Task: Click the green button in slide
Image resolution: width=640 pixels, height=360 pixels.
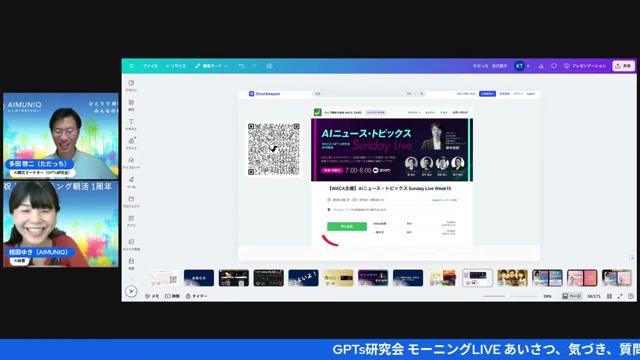Action: click(347, 226)
